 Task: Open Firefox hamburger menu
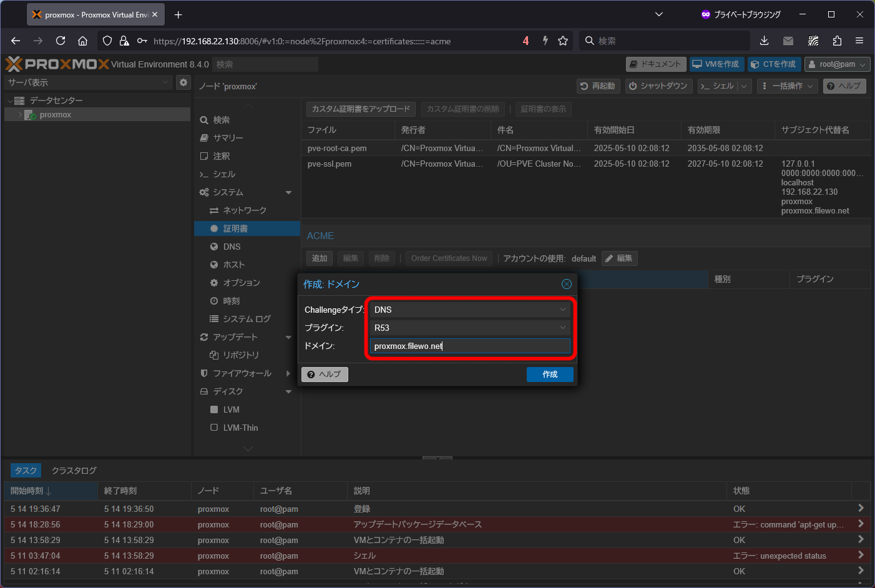coord(859,41)
